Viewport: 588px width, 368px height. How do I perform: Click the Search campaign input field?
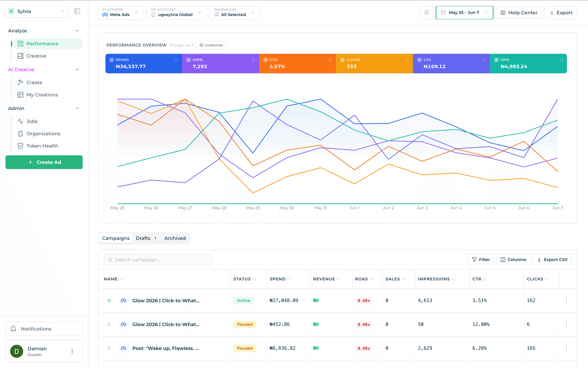(158, 260)
